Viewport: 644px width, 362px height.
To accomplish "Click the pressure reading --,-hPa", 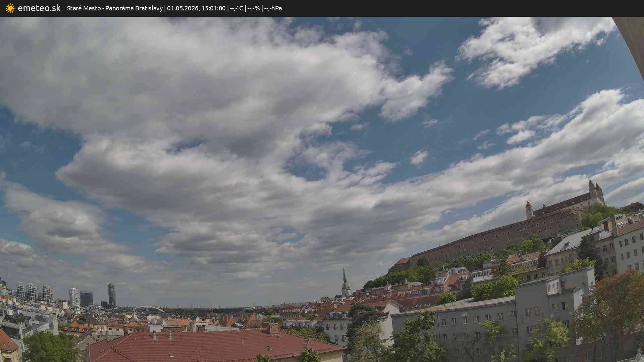I will [x=273, y=8].
